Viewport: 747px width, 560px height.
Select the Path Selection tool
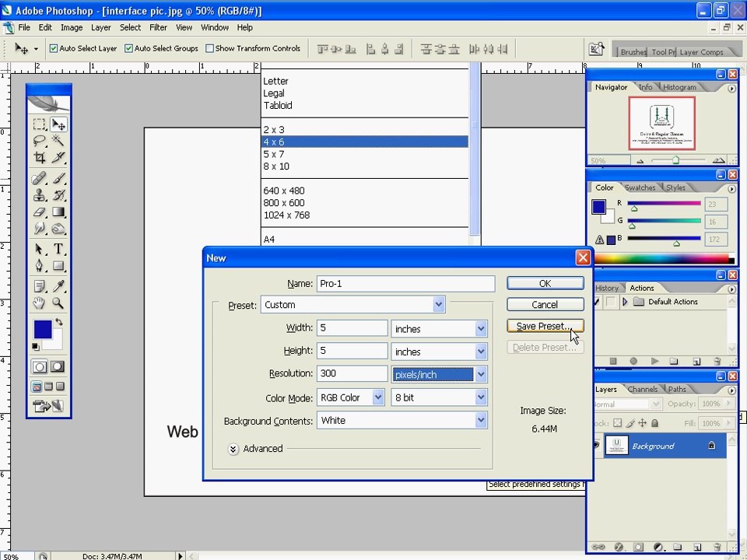pyautogui.click(x=39, y=249)
